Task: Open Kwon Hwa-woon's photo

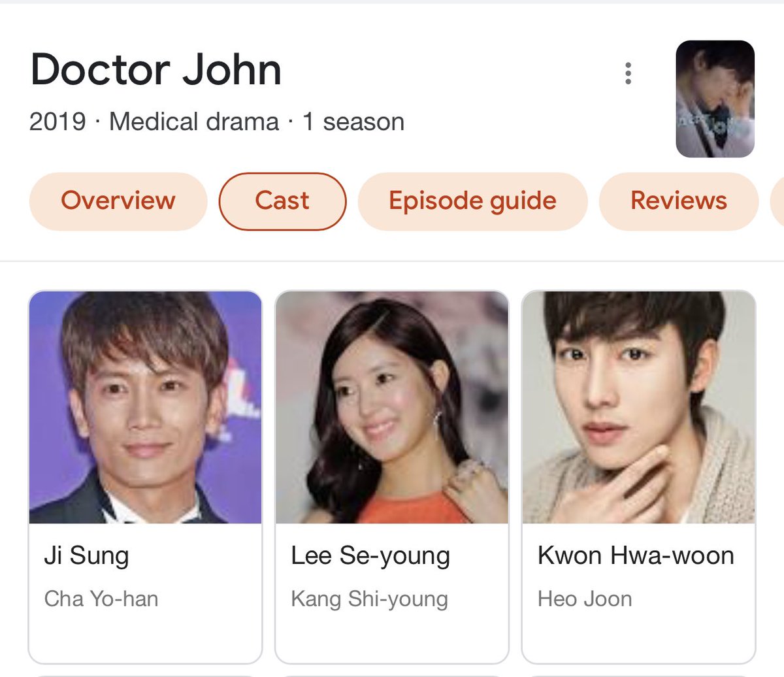Action: pos(638,407)
